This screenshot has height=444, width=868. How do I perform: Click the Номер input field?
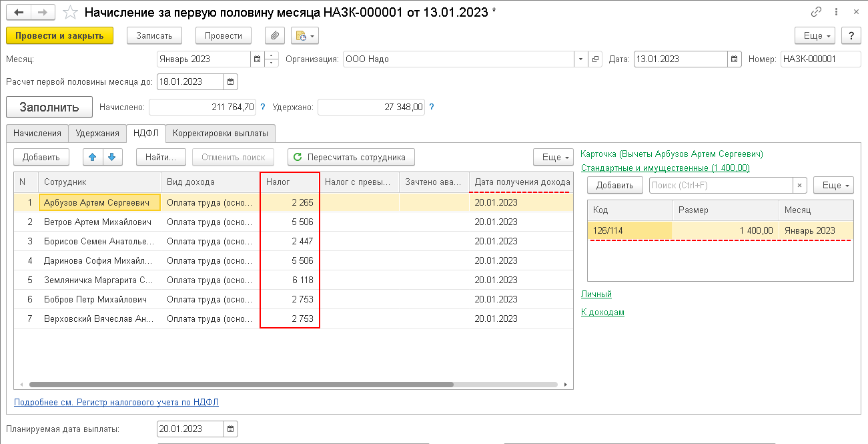tap(820, 59)
